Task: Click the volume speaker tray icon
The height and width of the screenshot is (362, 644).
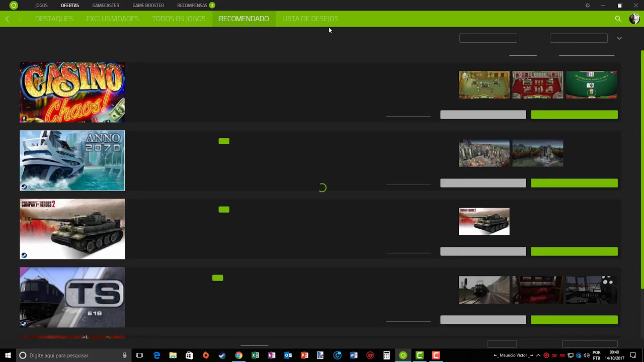Action: tap(587, 355)
